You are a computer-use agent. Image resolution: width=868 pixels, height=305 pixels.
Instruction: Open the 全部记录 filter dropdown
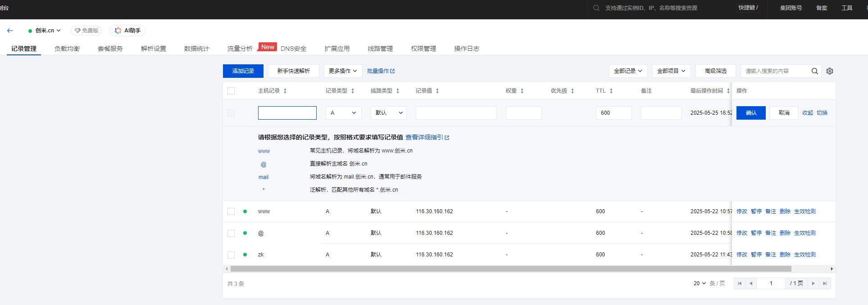[x=628, y=71]
